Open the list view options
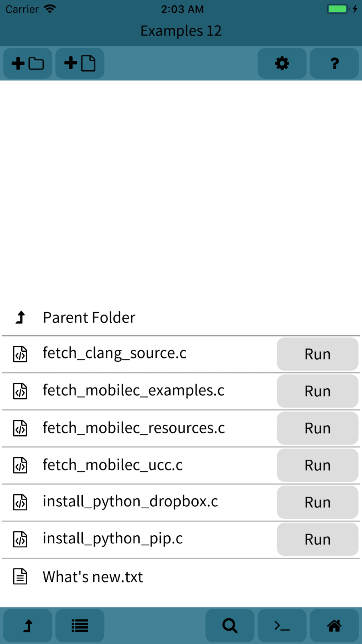Viewport: 362px width, 644px height. coord(79,626)
